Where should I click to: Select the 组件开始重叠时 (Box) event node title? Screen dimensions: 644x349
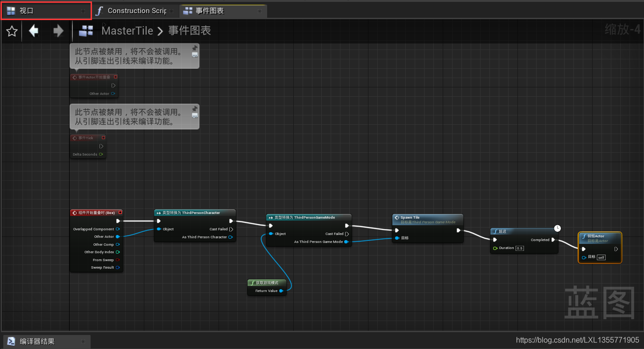(x=96, y=213)
